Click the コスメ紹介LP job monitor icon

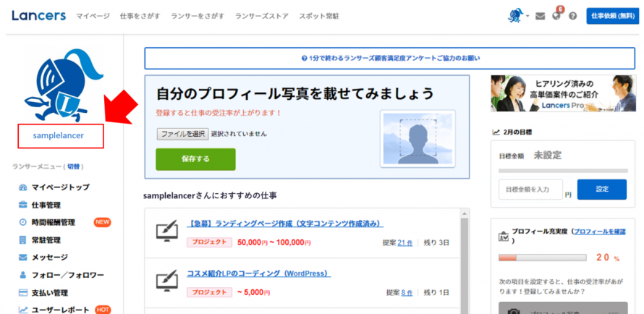pyautogui.click(x=166, y=281)
